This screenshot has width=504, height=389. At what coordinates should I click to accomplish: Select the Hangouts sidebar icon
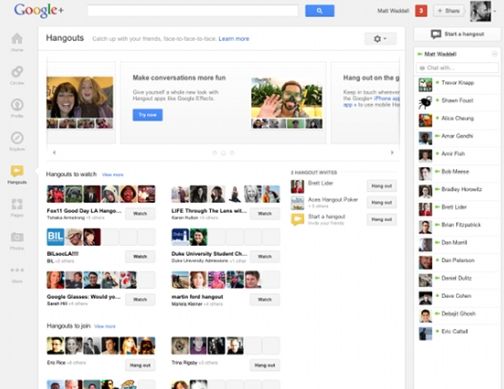(17, 171)
